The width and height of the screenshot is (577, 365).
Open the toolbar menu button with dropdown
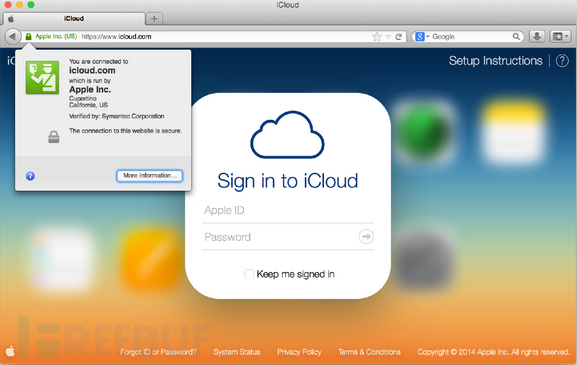click(x=560, y=36)
